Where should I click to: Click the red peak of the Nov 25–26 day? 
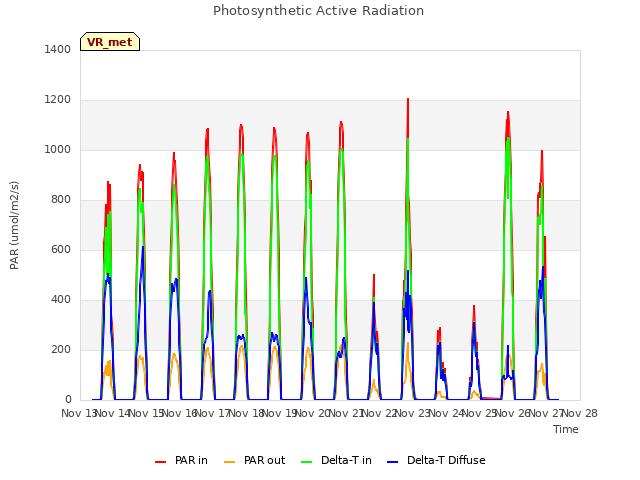[508, 112]
